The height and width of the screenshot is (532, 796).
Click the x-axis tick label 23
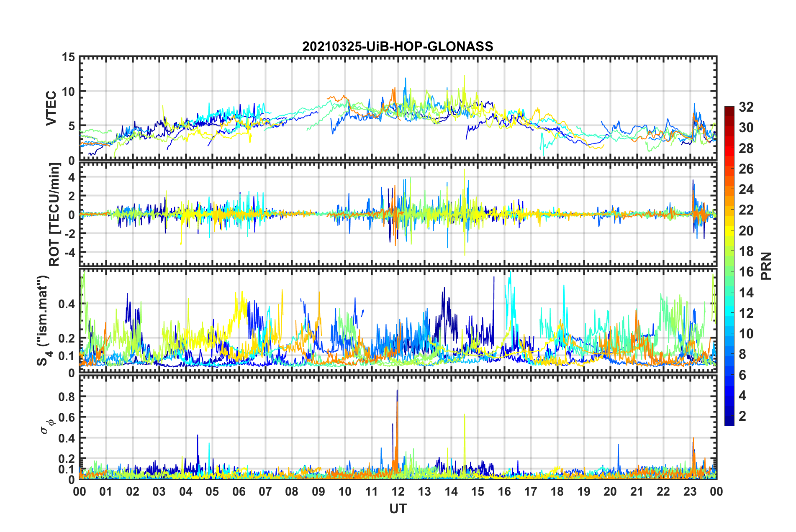tap(690, 491)
